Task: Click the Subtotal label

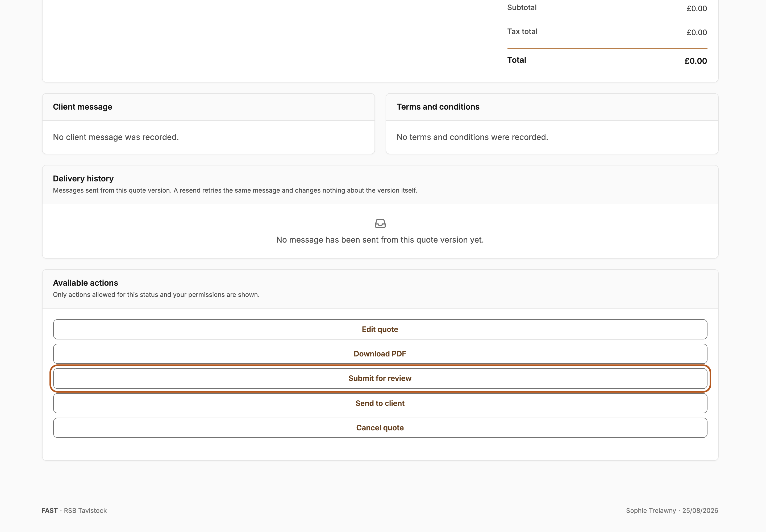Action: [x=522, y=7]
